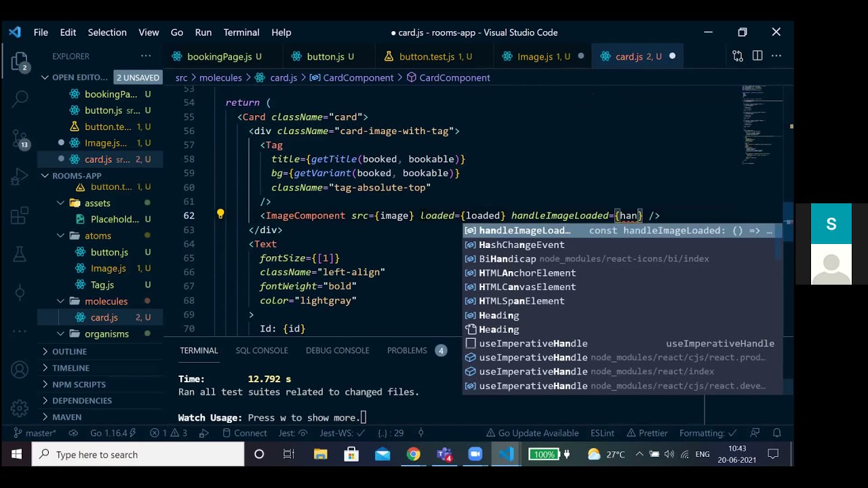This screenshot has height=488, width=868.
Task: Click the notifications bell in status bar
Action: [x=777, y=433]
